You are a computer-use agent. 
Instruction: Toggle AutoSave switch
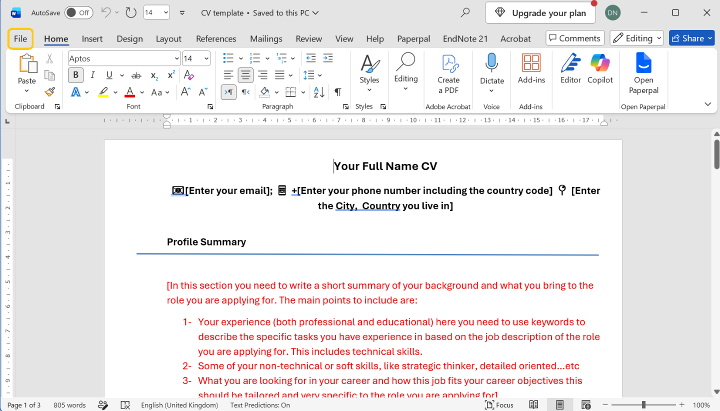tap(79, 12)
